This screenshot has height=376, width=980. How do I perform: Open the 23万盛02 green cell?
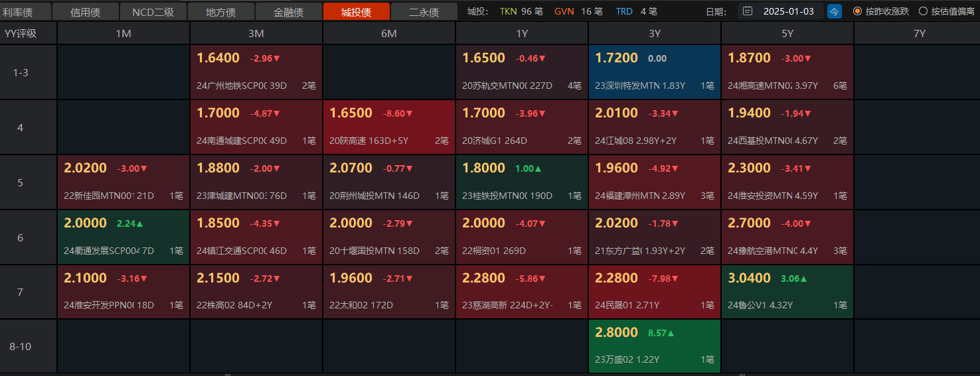[654, 345]
